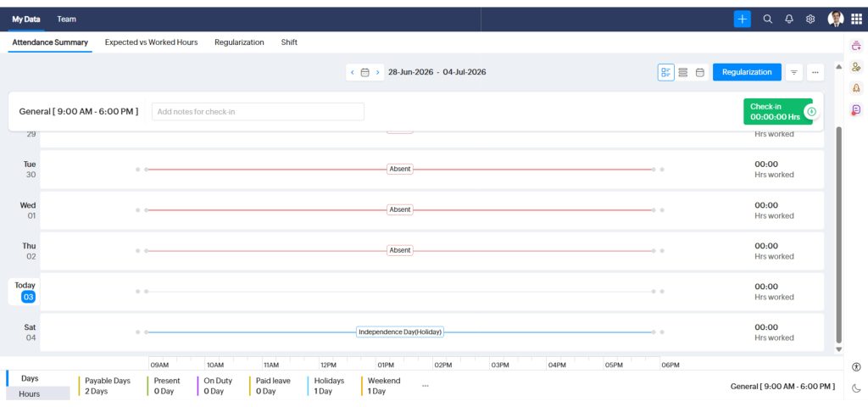Click the Tue 30 day label

coord(30,169)
